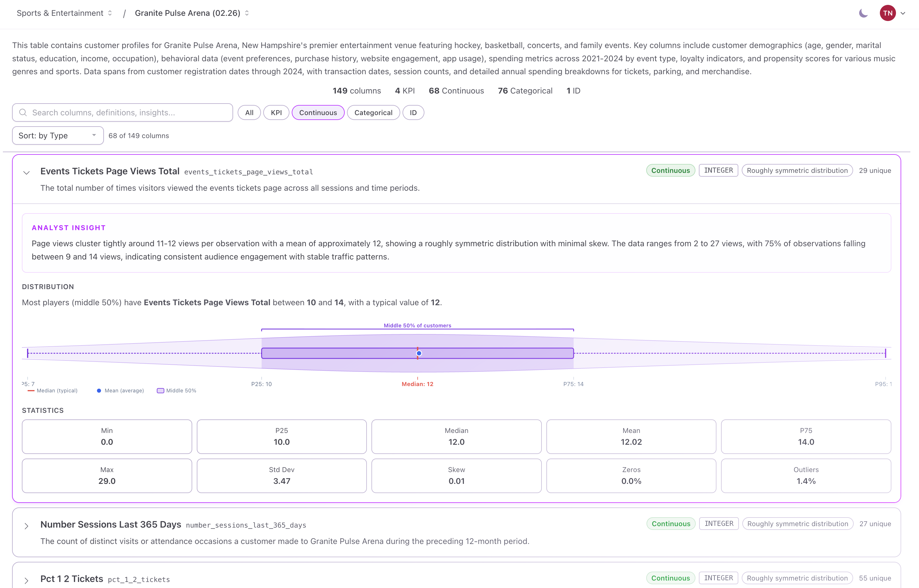Click Continuous badge on Number Sessions row
The width and height of the screenshot is (919, 588).
(671, 524)
